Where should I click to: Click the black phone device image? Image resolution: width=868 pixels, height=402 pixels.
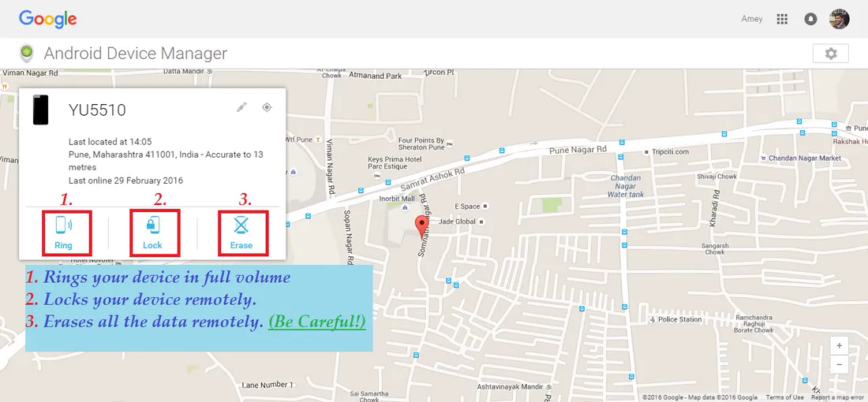coord(40,110)
